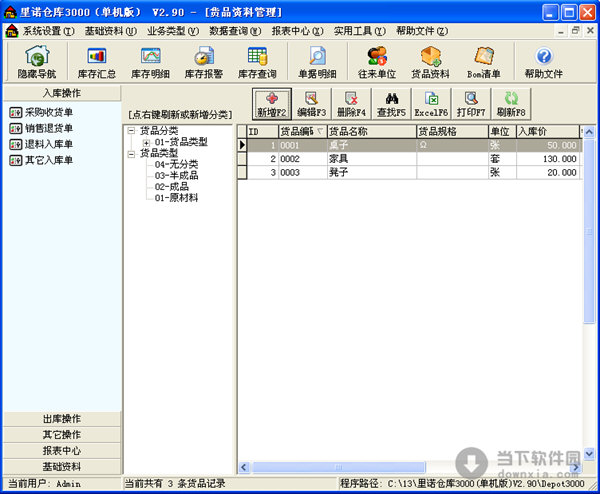Expand the 报表中心 navigation section
The width and height of the screenshot is (600, 494).
pyautogui.click(x=62, y=451)
